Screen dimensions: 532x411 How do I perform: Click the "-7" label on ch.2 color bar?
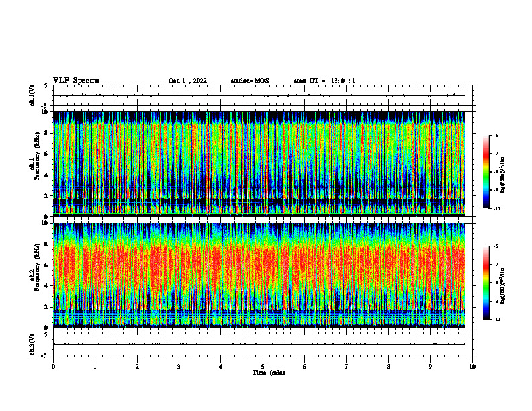pos(496,265)
